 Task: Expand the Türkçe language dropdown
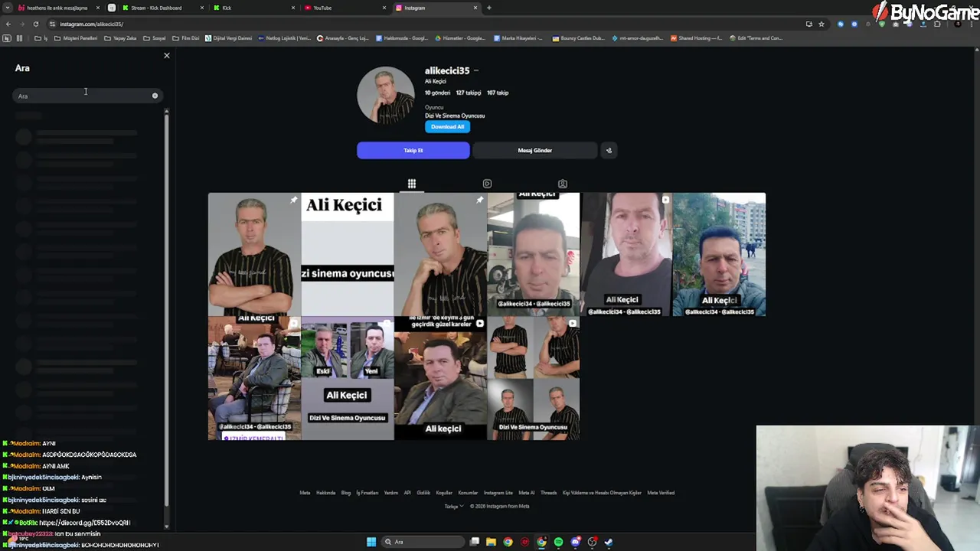454,507
